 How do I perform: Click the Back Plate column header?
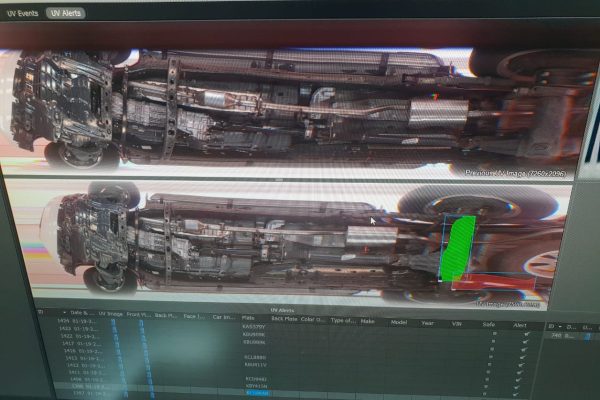284,319
